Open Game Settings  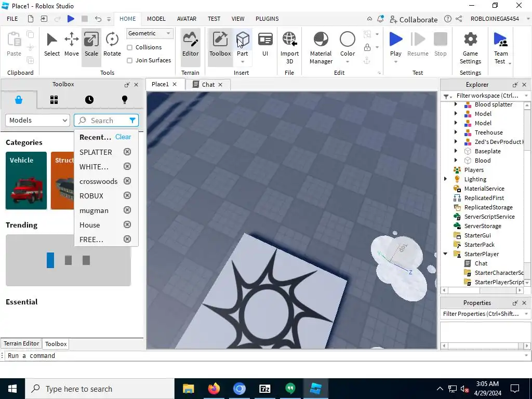pyautogui.click(x=470, y=48)
